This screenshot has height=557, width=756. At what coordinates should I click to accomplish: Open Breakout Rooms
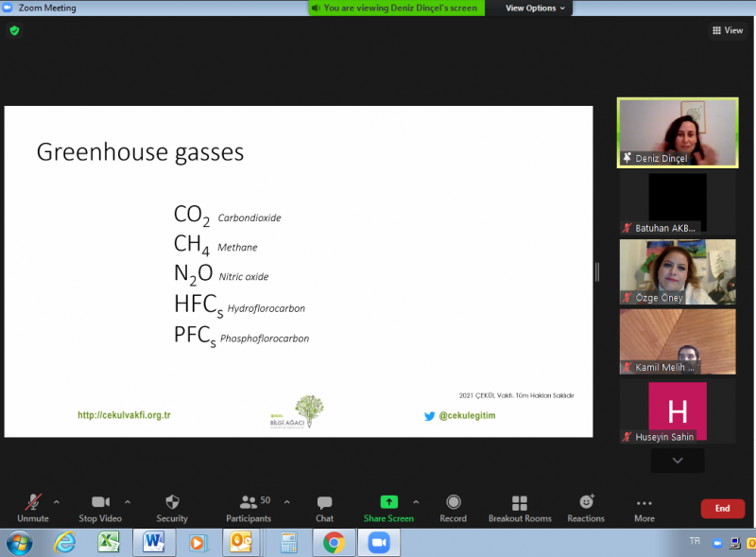519,503
